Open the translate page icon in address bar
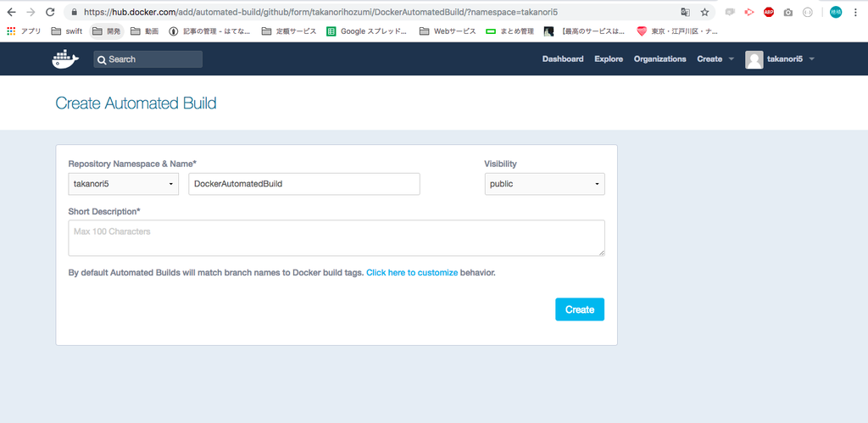Image resolution: width=868 pixels, height=423 pixels. (x=685, y=12)
